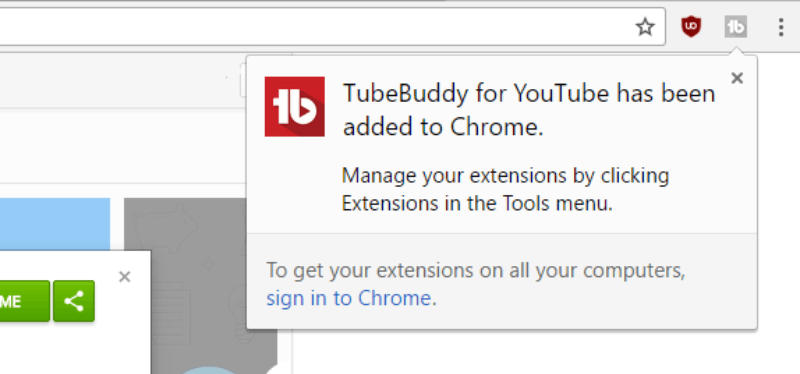Click the document outline on the gray card

[171, 315]
